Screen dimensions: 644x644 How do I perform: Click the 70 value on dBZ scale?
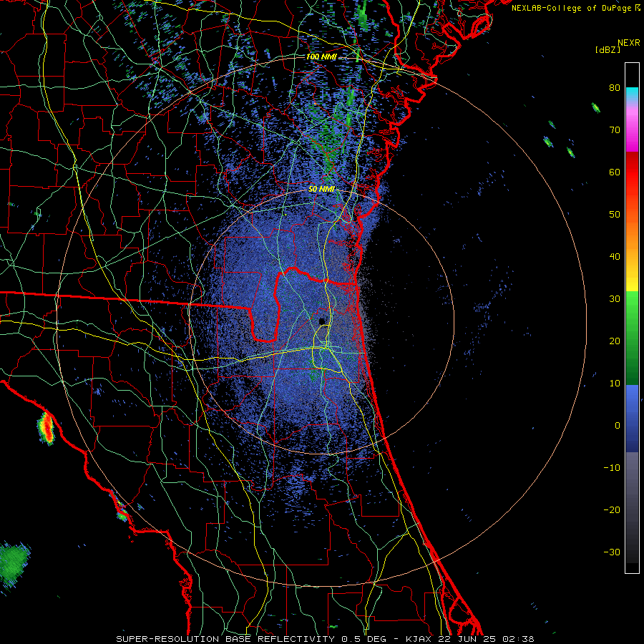click(615, 130)
